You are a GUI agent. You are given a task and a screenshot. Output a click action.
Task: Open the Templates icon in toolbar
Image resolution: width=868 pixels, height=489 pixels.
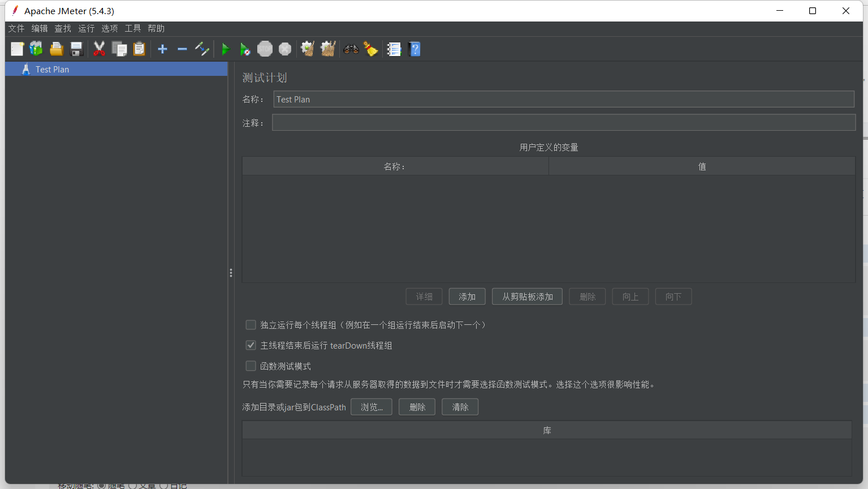pos(36,49)
